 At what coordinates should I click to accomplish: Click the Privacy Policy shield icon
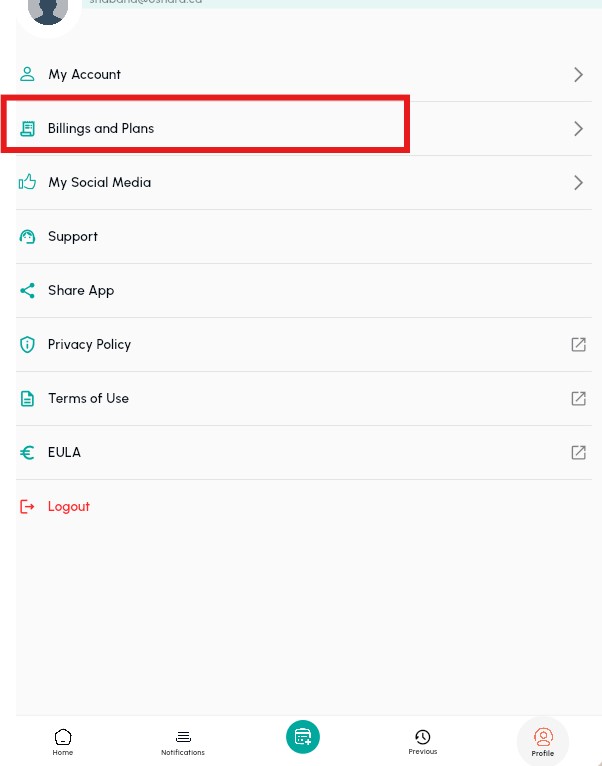coord(28,345)
